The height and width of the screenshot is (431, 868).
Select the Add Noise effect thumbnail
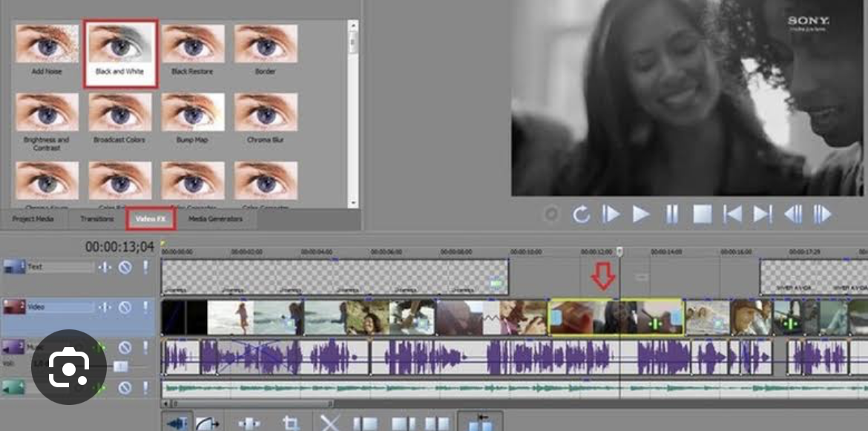(47, 43)
